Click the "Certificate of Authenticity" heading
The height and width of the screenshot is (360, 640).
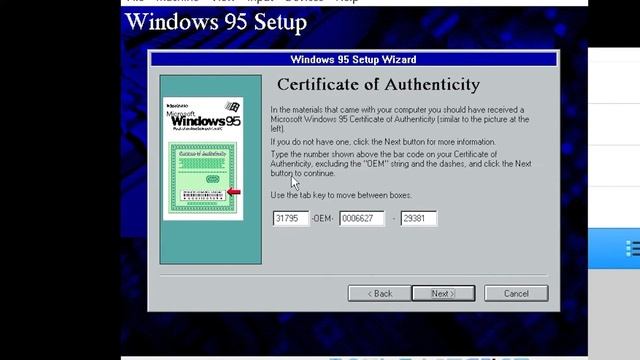[x=378, y=84]
